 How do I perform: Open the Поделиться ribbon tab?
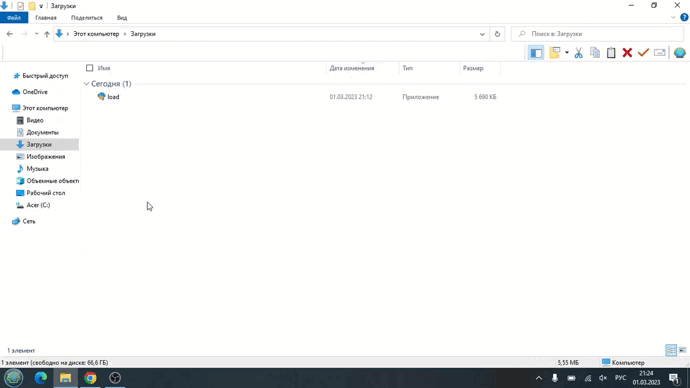pyautogui.click(x=87, y=18)
